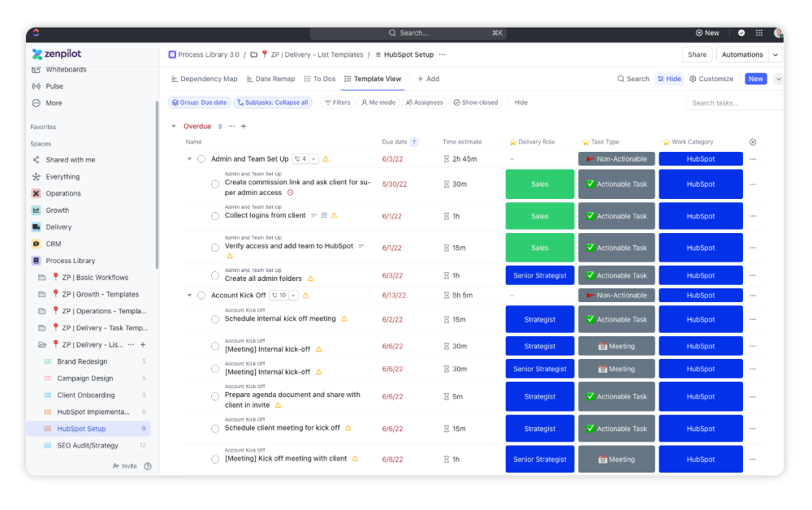The height and width of the screenshot is (510, 812).
Task: Open Pulse from the sidebar icon
Action: pyautogui.click(x=37, y=86)
